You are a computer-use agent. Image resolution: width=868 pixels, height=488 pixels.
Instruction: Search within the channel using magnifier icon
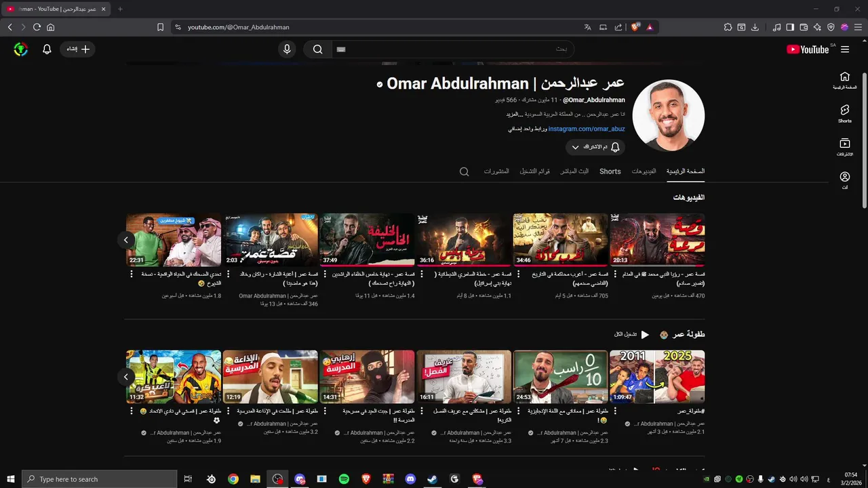(x=465, y=171)
